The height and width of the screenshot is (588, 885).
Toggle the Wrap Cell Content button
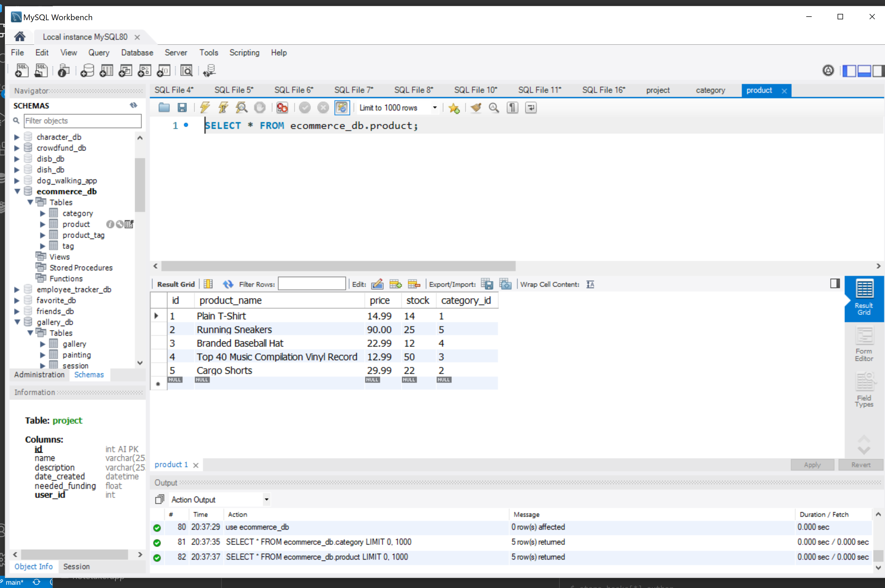click(590, 284)
